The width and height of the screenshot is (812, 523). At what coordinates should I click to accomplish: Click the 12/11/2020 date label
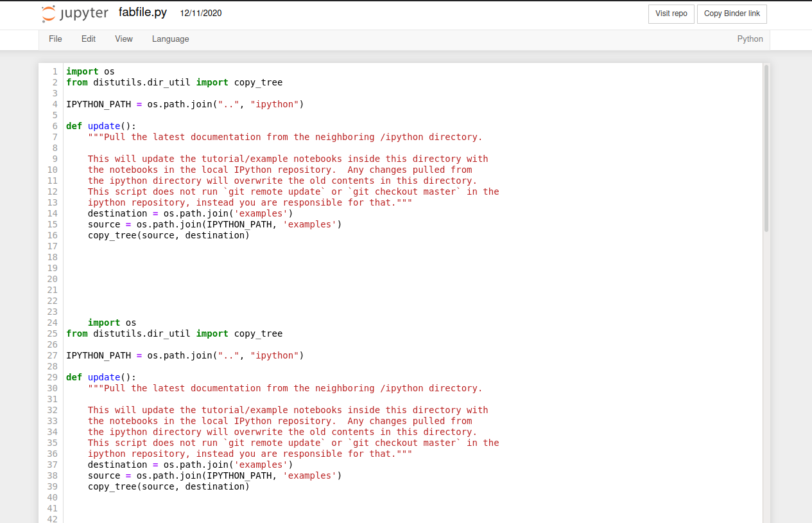click(x=200, y=13)
